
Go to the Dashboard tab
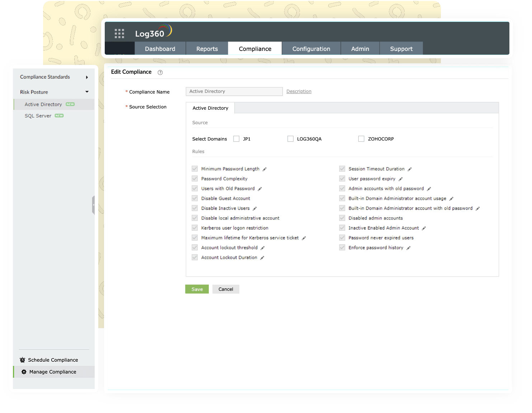coord(160,48)
